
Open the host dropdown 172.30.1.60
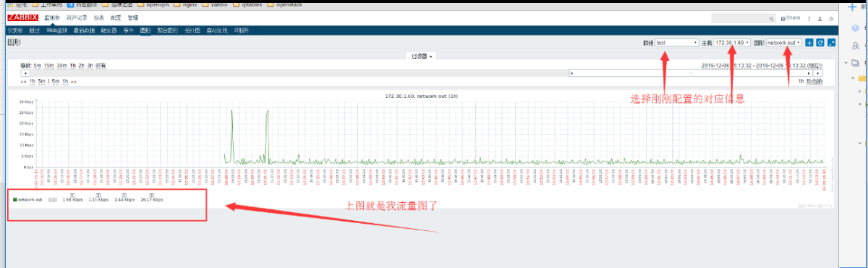coord(732,43)
